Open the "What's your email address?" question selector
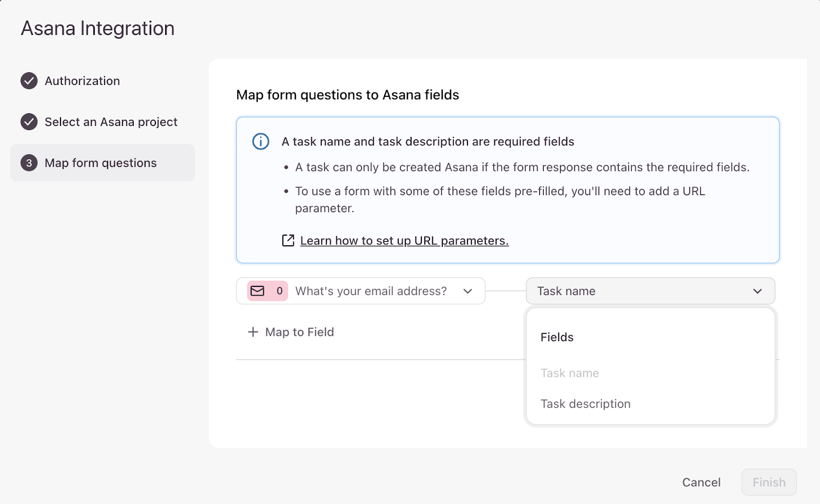Image resolution: width=820 pixels, height=504 pixels. (x=371, y=291)
